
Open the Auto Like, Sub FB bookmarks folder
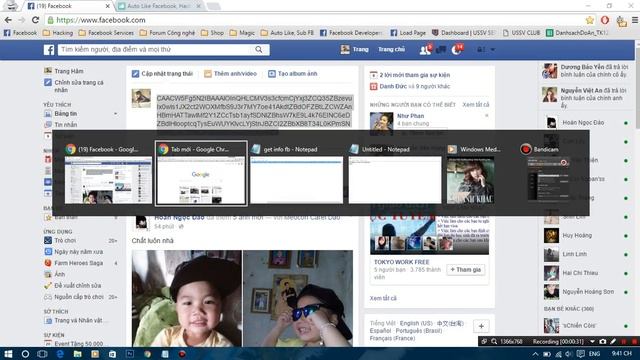[287, 33]
